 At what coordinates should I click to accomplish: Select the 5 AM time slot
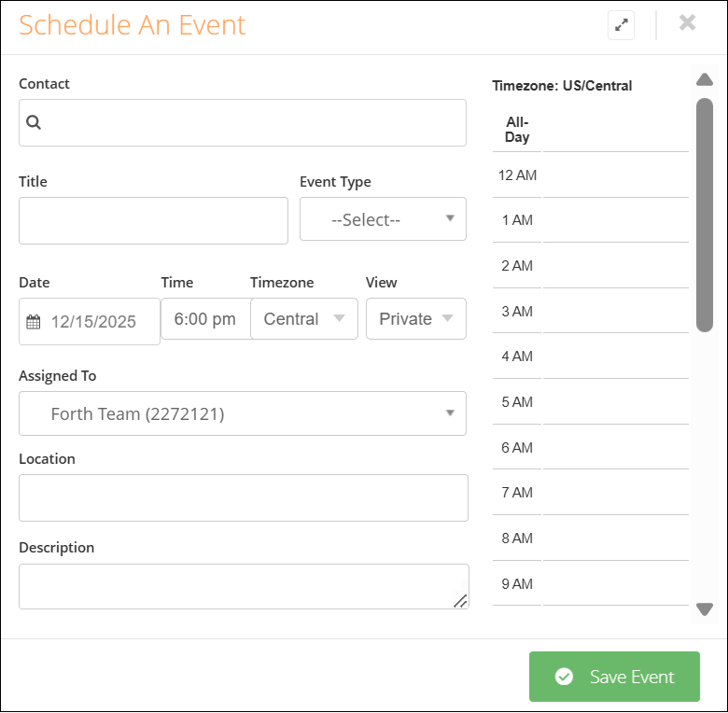point(615,401)
